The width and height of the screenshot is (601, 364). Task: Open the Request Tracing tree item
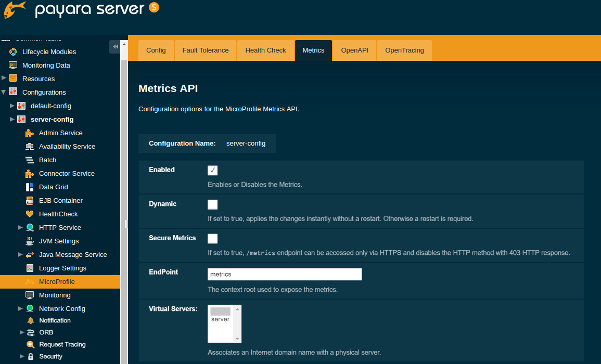(62, 344)
